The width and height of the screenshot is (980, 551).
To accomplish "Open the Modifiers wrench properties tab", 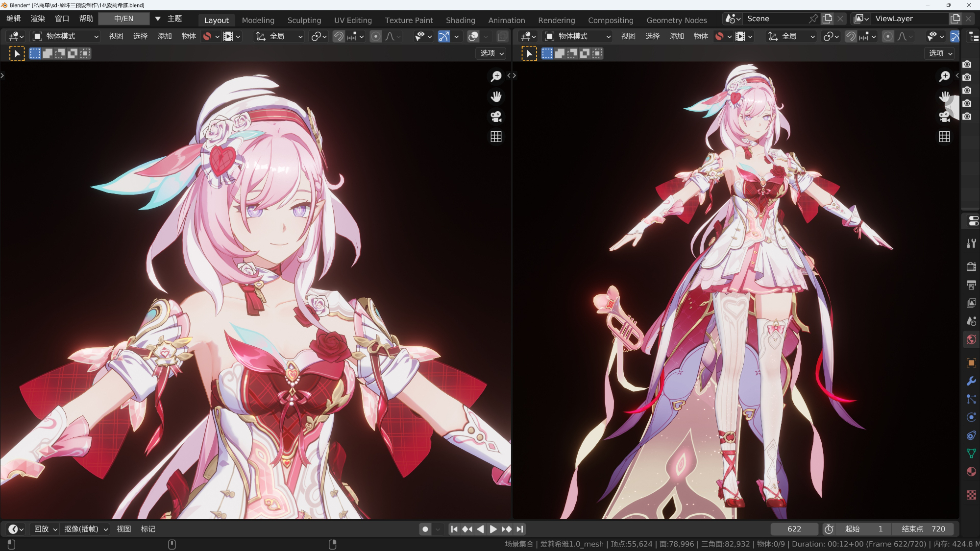I will tap(971, 381).
